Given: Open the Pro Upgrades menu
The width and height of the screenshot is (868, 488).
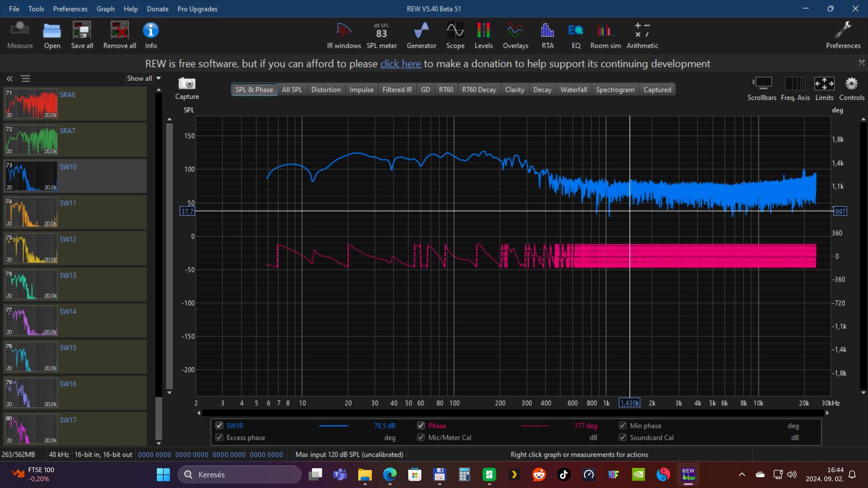Looking at the screenshot, I should point(197,9).
